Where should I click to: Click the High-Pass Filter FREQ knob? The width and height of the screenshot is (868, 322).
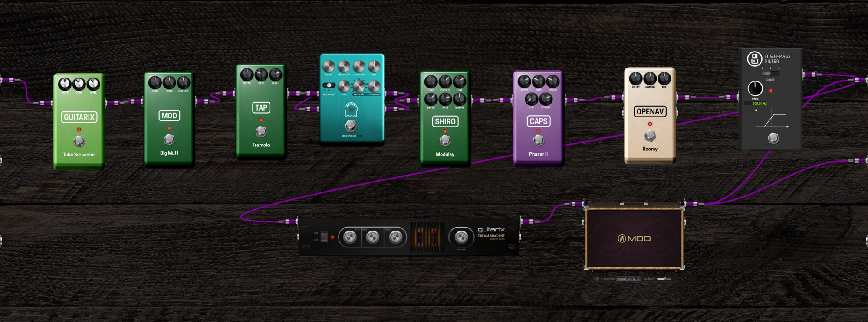755,88
